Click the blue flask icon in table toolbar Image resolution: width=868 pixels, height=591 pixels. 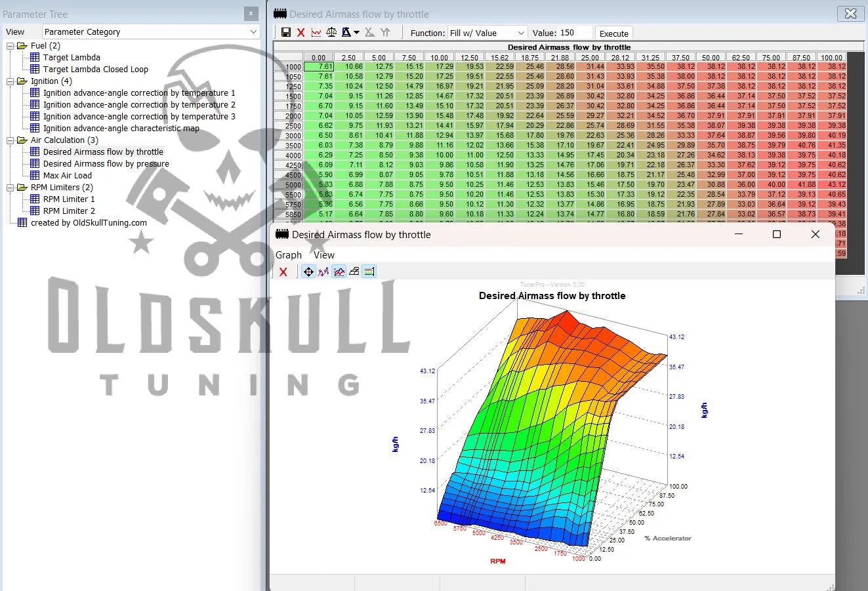(x=346, y=32)
